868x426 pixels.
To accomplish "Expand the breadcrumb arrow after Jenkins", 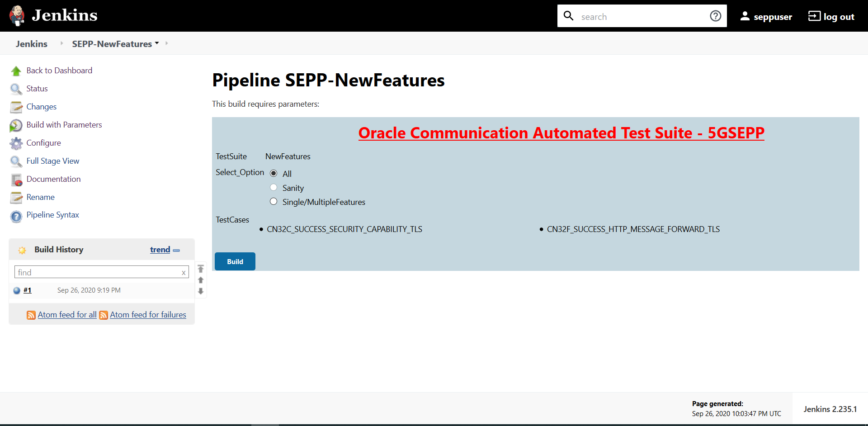I will pyautogui.click(x=61, y=43).
